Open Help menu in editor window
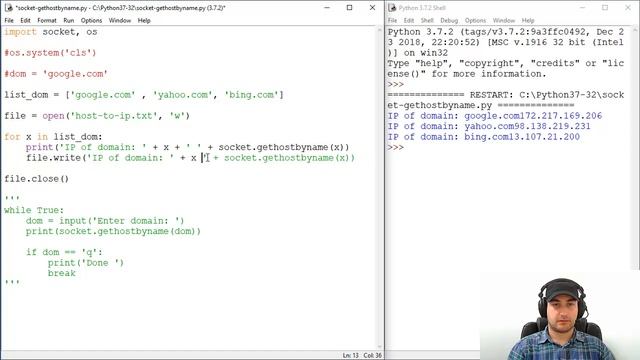The width and height of the screenshot is (640, 360). tap(144, 20)
